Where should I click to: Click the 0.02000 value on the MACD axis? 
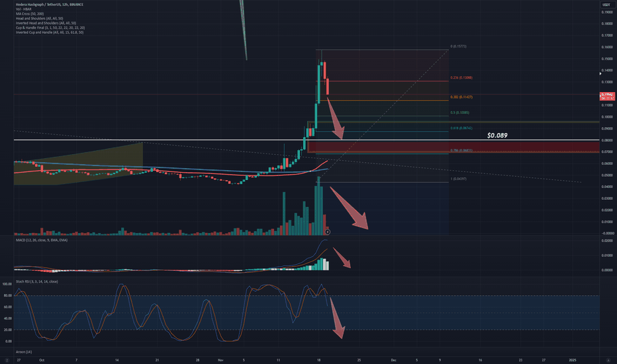tap(607, 241)
